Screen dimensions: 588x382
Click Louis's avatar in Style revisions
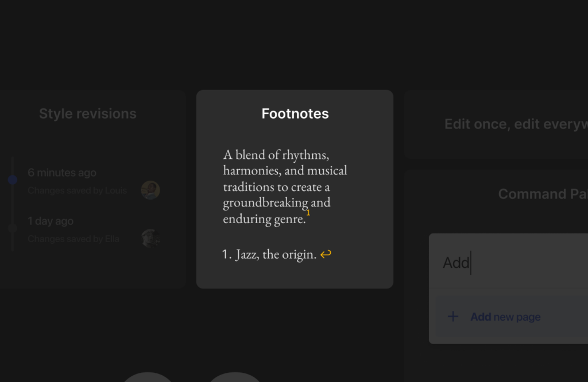[x=150, y=190]
